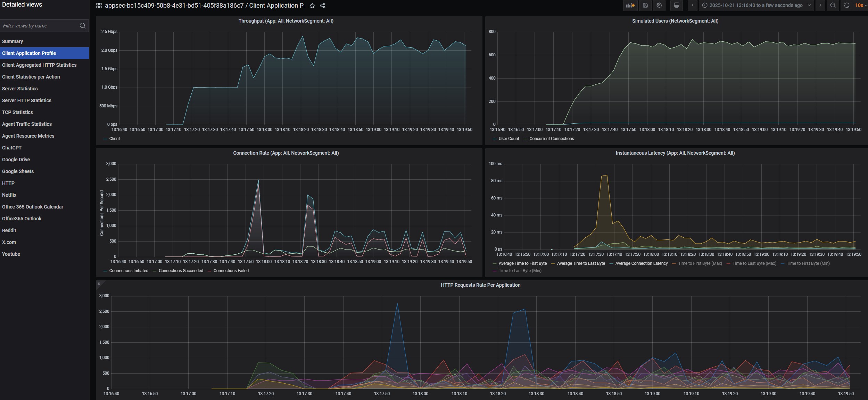Viewport: 868px width, 400px height.
Task: Click the Throughput panel title
Action: pyautogui.click(x=286, y=21)
